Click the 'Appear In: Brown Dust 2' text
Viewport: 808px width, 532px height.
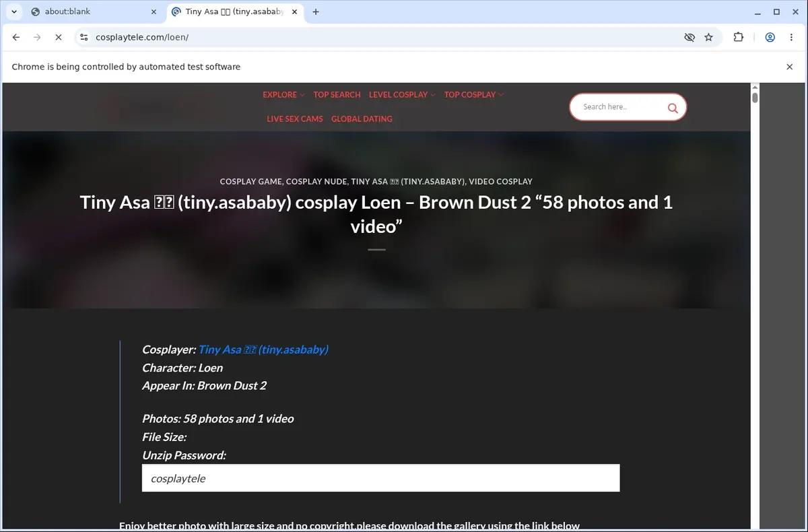coord(204,386)
